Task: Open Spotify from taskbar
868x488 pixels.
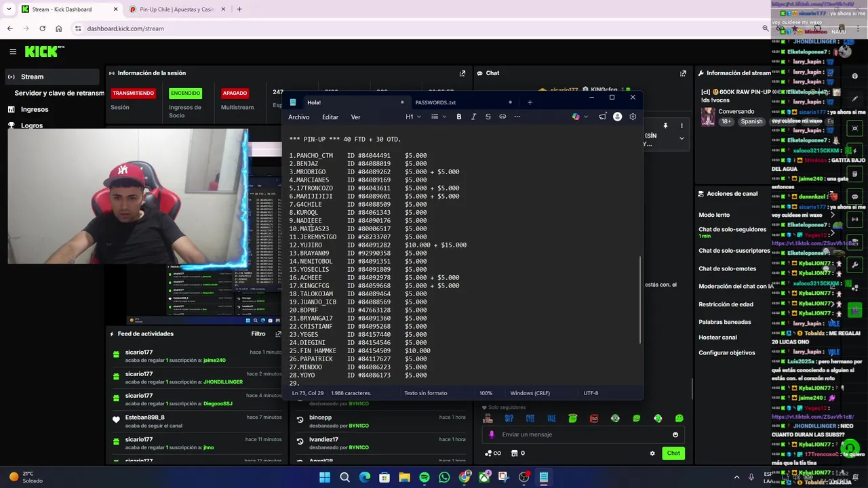Action: tap(425, 477)
